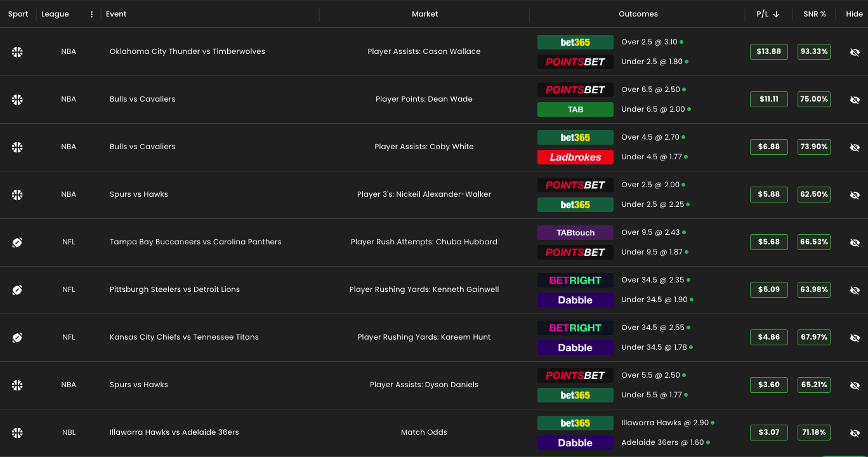Sort table by SNR % column header
The image size is (868, 457).
click(x=814, y=14)
